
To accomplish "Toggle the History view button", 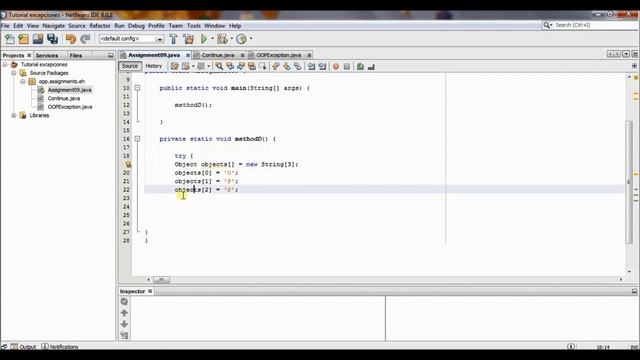I will 154,66.
